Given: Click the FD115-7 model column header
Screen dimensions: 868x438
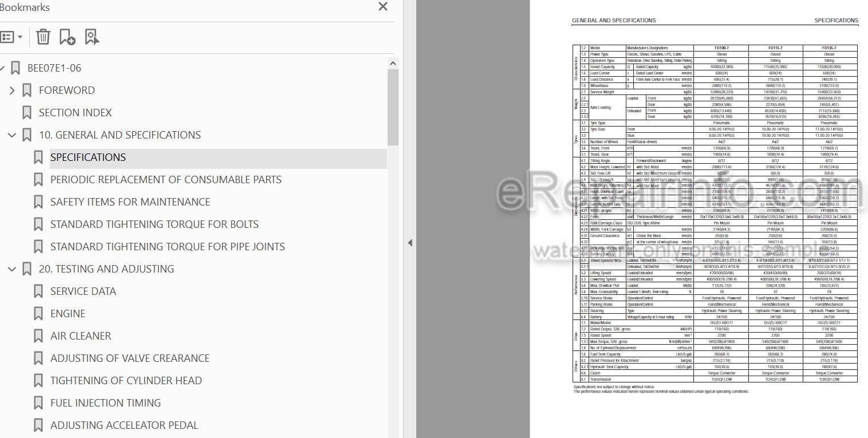Looking at the screenshot, I should (775, 48).
